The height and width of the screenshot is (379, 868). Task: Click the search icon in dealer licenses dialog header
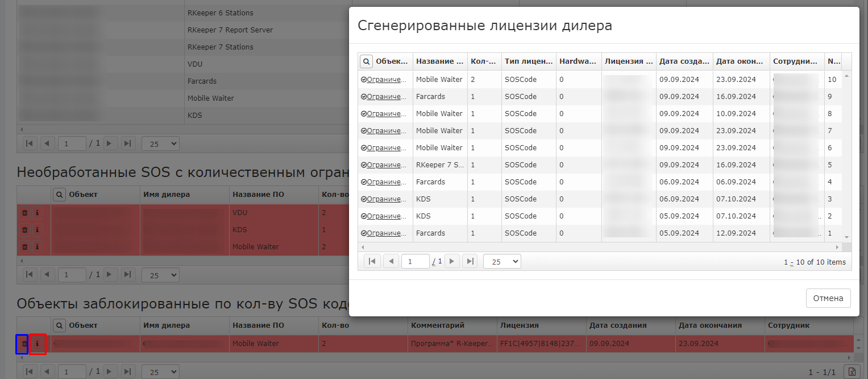pos(367,61)
